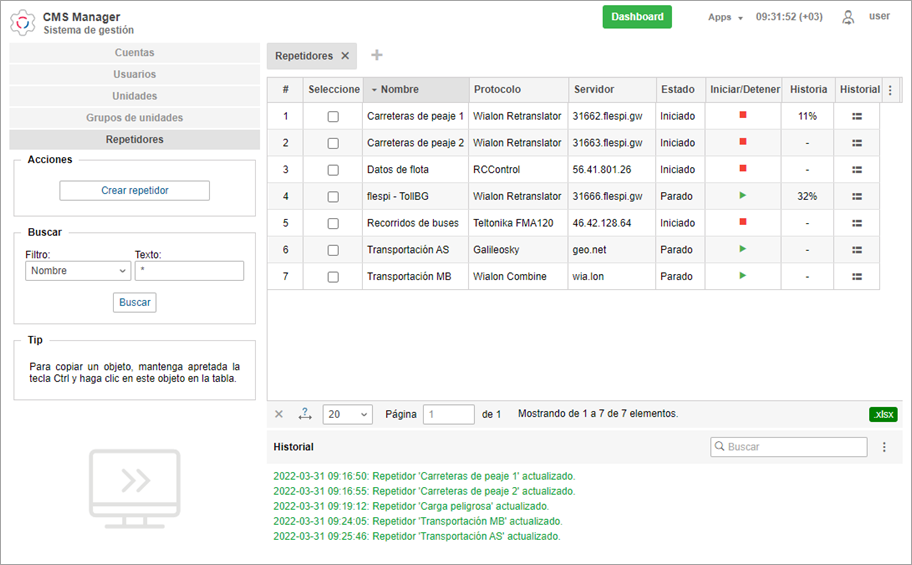Start the Transportación MB retranslator
Image resolution: width=912 pixels, height=565 pixels.
tap(743, 276)
